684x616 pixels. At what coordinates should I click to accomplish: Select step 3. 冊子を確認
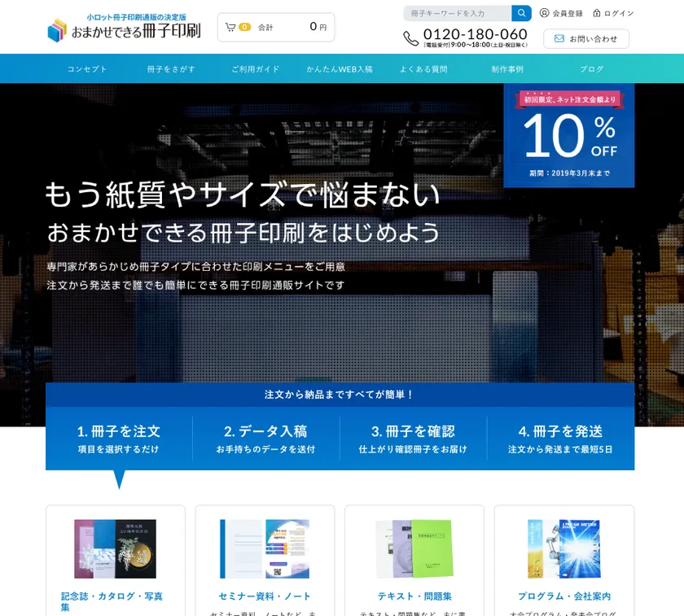coord(413,439)
